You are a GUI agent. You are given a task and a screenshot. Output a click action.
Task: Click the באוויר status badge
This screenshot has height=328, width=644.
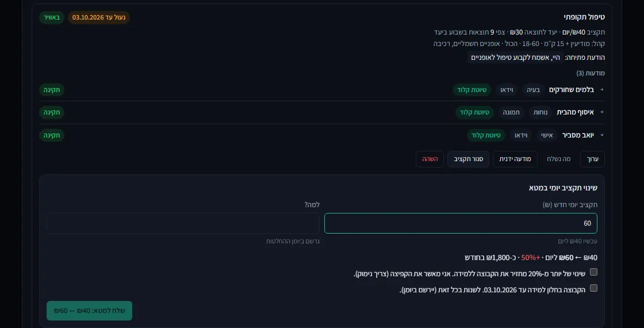52,17
